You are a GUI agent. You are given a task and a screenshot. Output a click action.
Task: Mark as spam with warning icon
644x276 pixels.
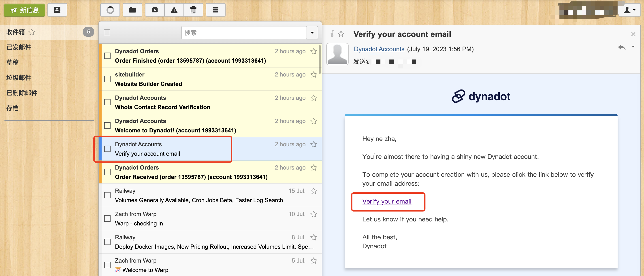(174, 10)
